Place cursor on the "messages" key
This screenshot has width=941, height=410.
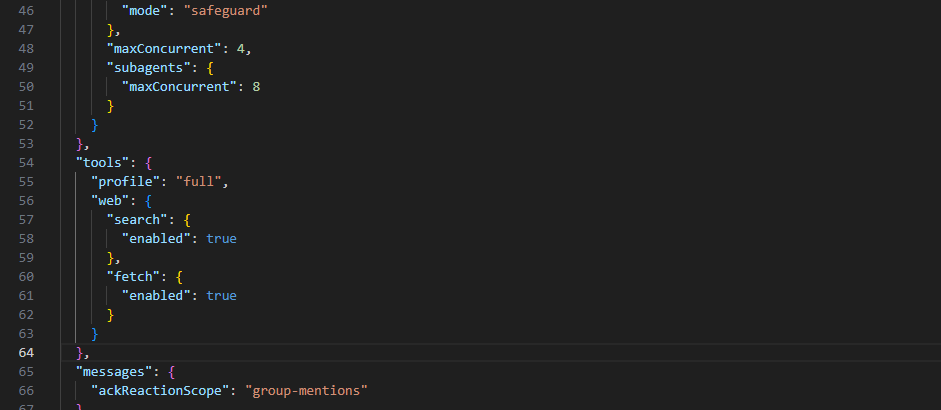click(x=115, y=371)
